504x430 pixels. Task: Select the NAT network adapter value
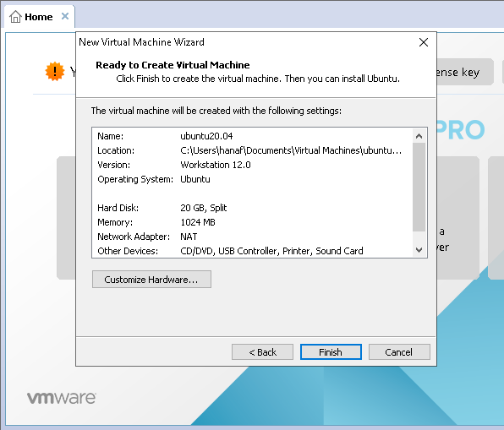pos(189,237)
